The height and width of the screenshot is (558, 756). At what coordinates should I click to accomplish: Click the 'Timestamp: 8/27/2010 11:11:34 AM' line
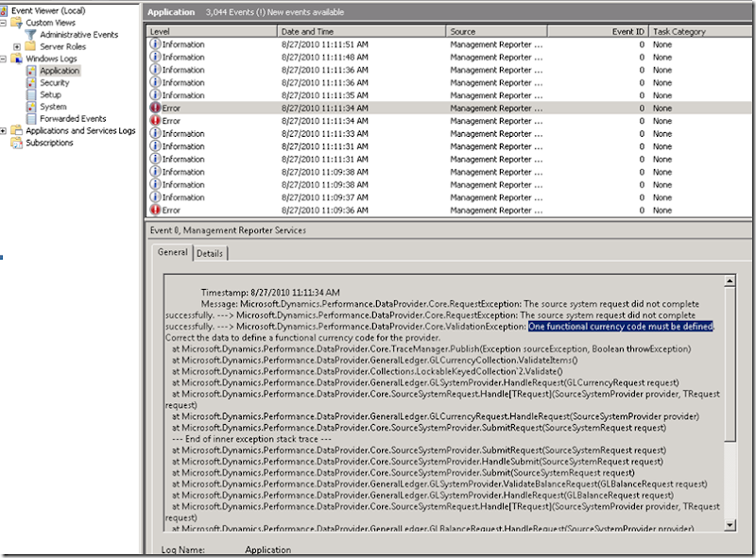pyautogui.click(x=270, y=293)
